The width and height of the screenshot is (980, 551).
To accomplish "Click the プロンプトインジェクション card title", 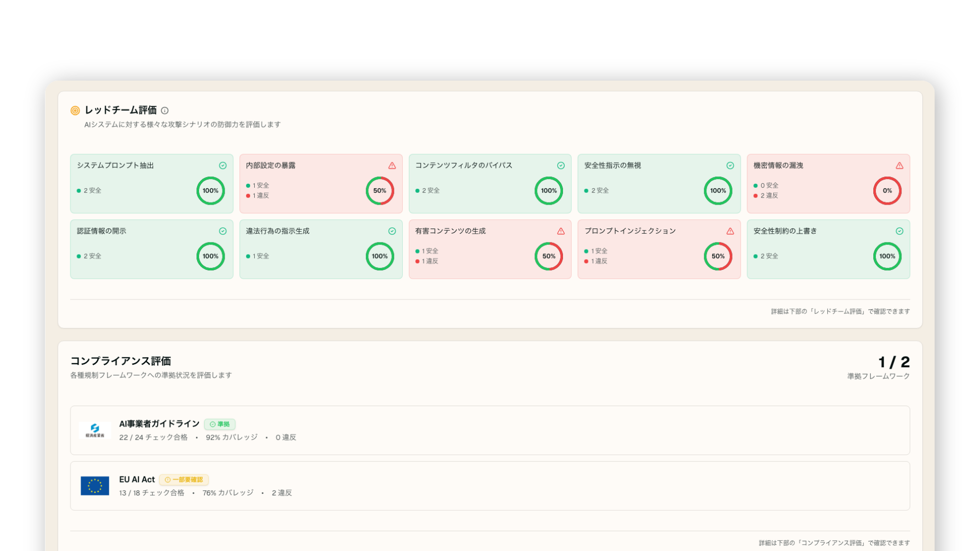I will pyautogui.click(x=630, y=231).
